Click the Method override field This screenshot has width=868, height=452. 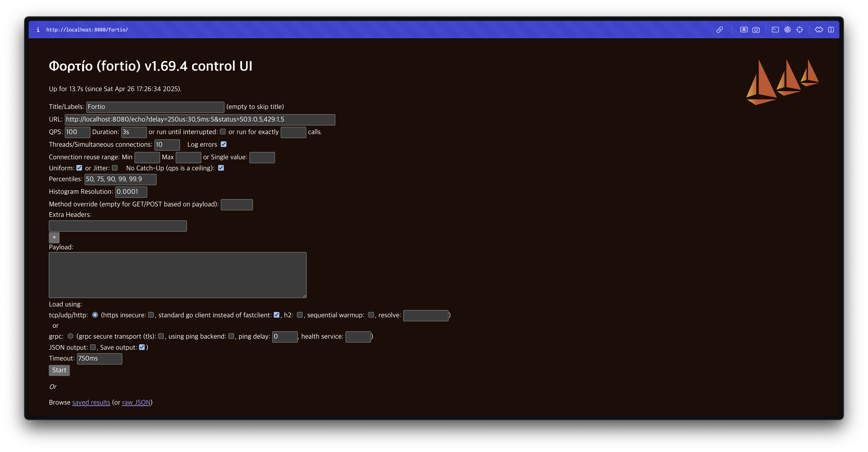pyautogui.click(x=237, y=205)
